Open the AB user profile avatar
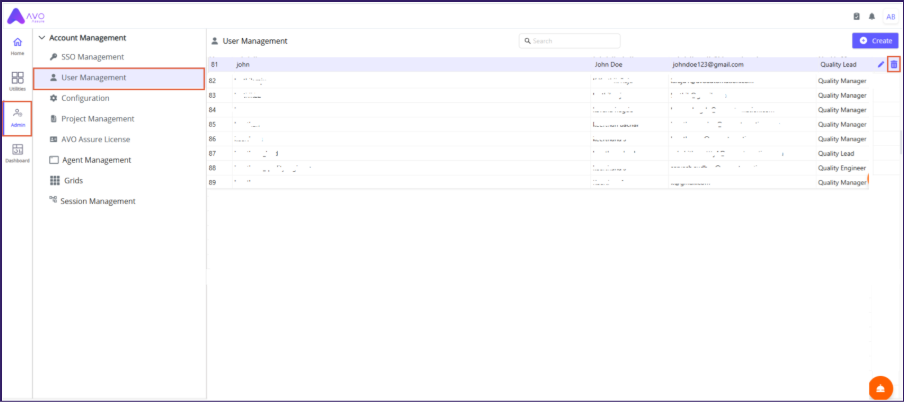The width and height of the screenshot is (904, 402). pos(890,16)
